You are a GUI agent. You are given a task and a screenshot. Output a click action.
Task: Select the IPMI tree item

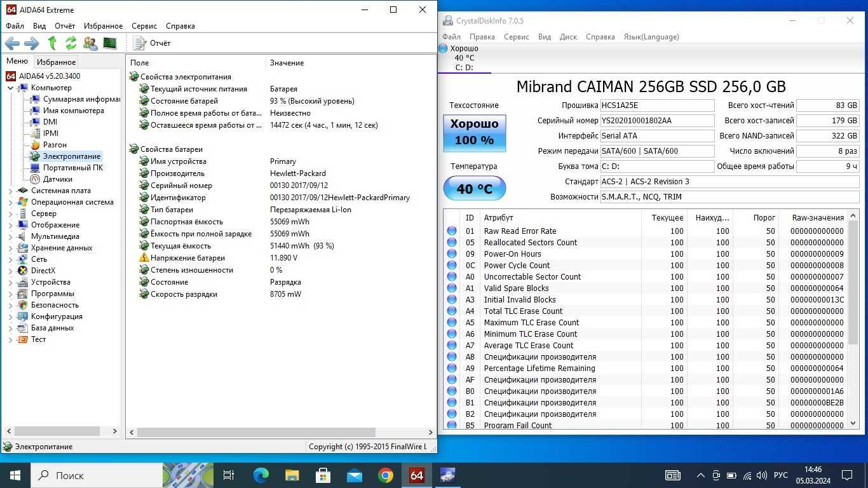coord(51,133)
